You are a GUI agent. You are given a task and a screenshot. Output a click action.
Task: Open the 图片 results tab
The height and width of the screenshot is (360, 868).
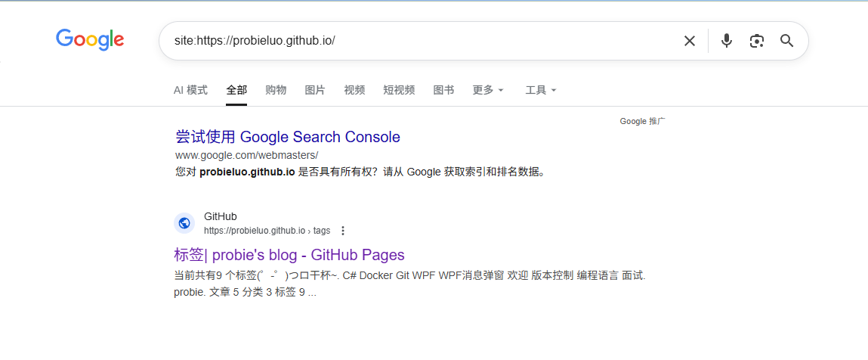point(315,90)
